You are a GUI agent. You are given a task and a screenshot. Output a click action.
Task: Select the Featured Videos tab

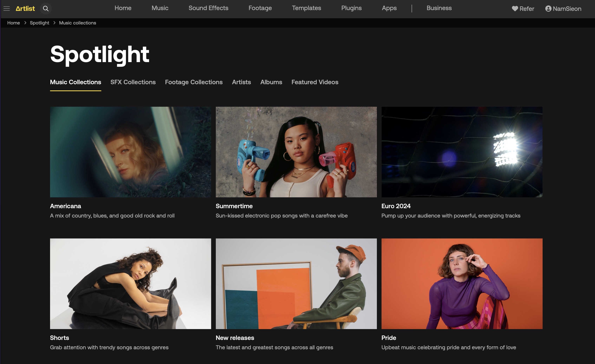[315, 82]
